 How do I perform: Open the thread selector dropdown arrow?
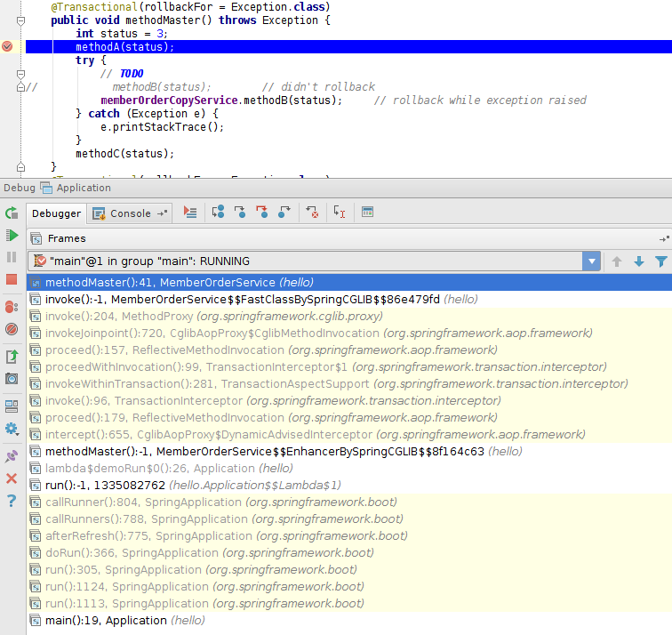click(591, 261)
